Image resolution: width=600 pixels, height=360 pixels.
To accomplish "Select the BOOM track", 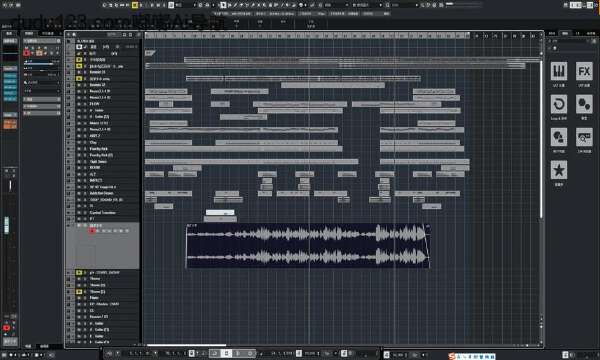I will click(x=95, y=168).
